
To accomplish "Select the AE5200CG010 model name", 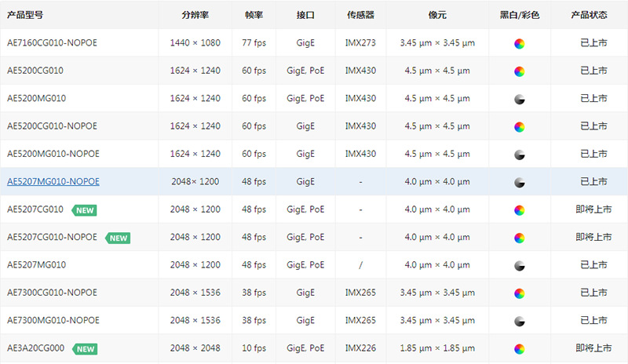I will click(35, 71).
